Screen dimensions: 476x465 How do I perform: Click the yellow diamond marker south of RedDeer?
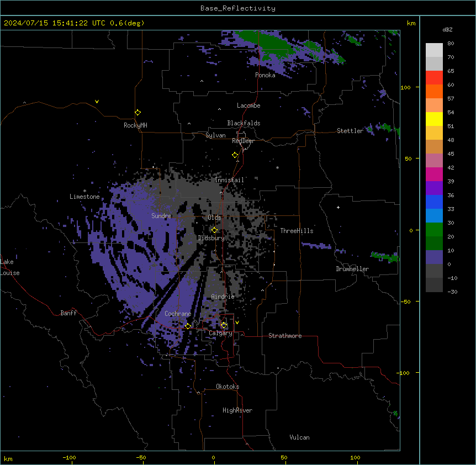[235, 155]
